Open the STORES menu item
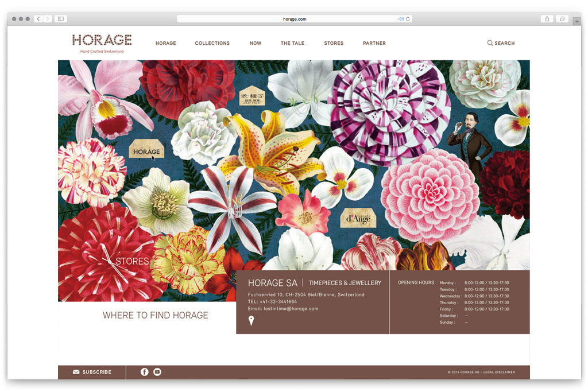Viewport: 588px width, 392px height. pyautogui.click(x=334, y=43)
